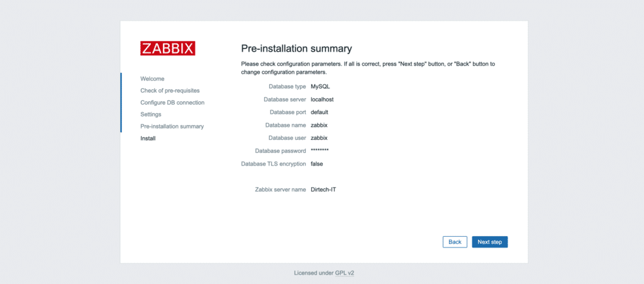644x284 pixels.
Task: Select the Welcome step in sidebar
Action: click(152, 79)
